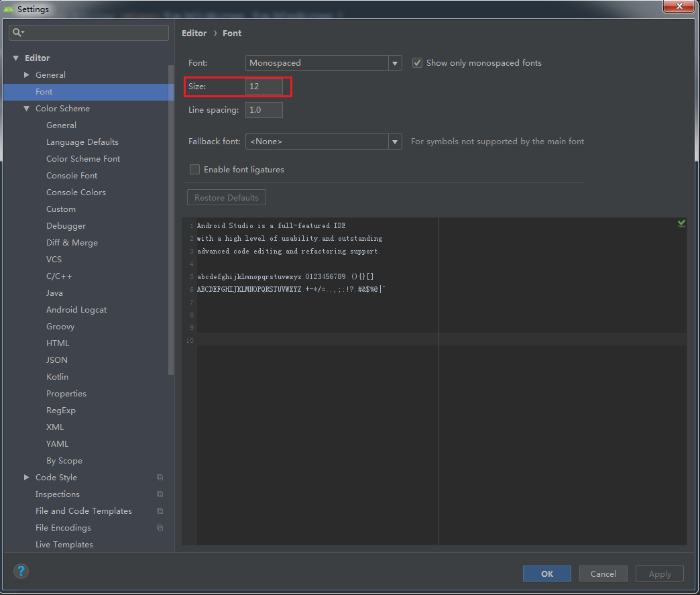Click the Android Studio icon in the title bar
The image size is (700, 595).
(x=9, y=9)
